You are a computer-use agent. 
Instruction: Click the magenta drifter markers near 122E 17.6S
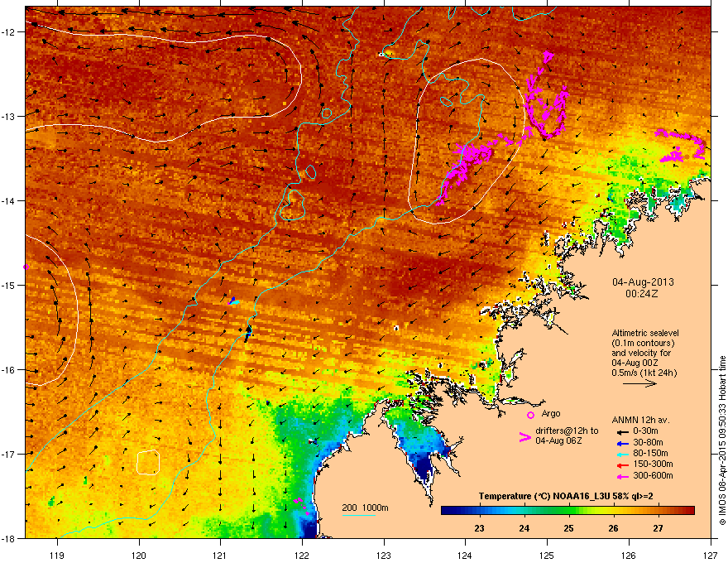(301, 505)
